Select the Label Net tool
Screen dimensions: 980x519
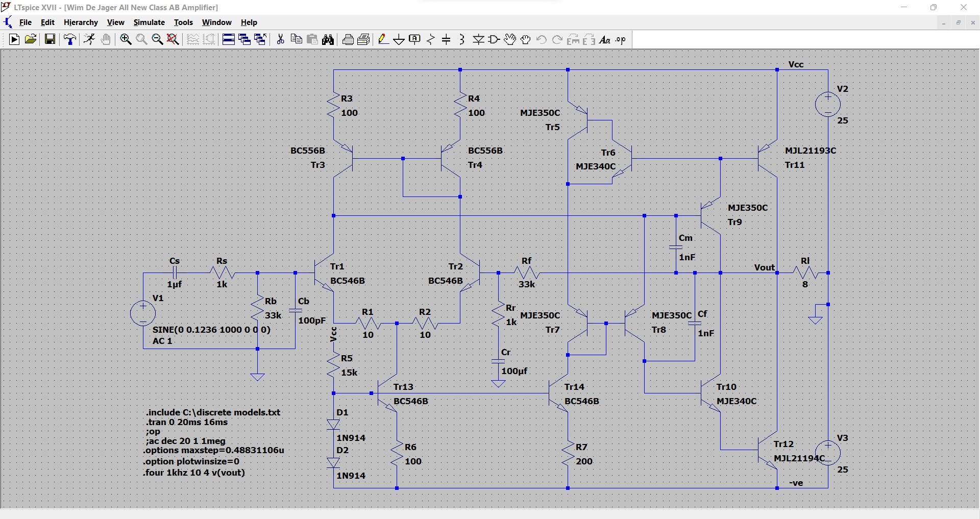click(x=415, y=40)
